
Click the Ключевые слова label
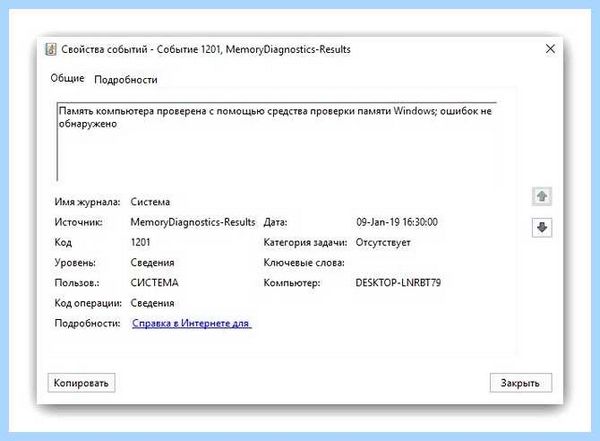point(304,263)
